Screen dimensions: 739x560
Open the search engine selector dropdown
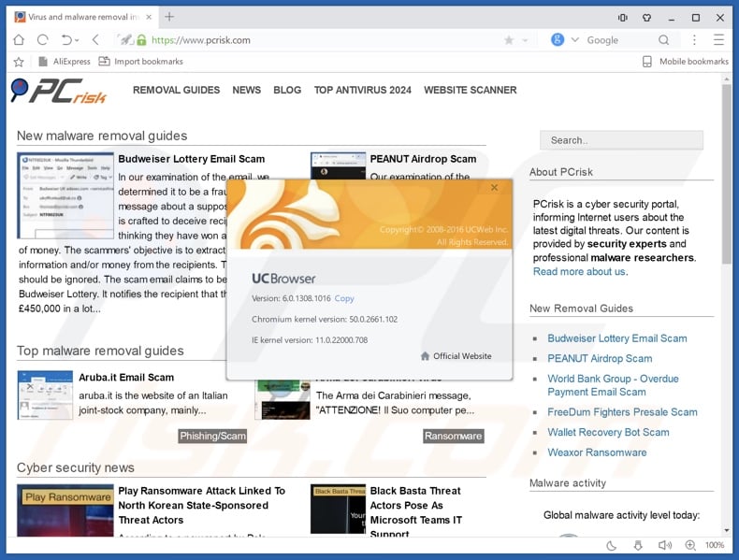pyautogui.click(x=575, y=39)
